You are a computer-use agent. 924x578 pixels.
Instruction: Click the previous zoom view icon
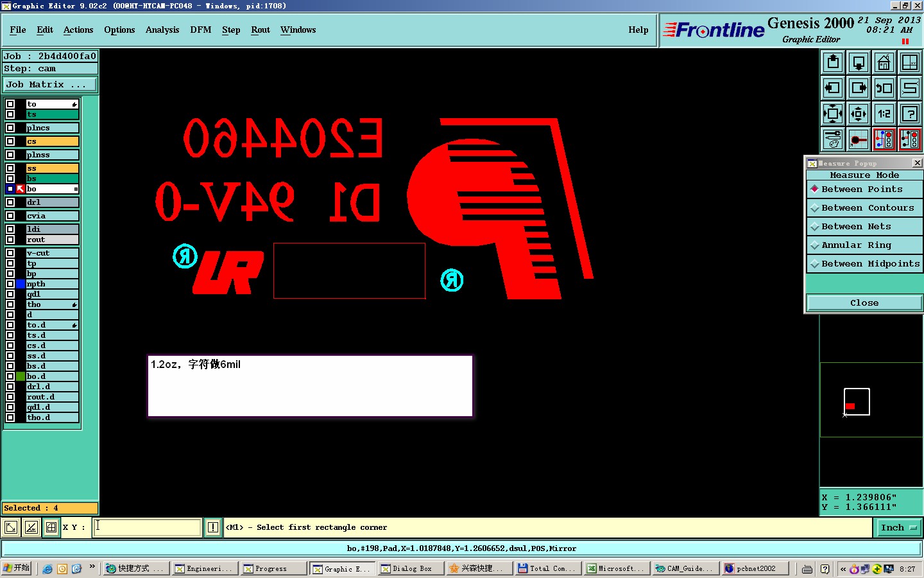pyautogui.click(x=884, y=88)
